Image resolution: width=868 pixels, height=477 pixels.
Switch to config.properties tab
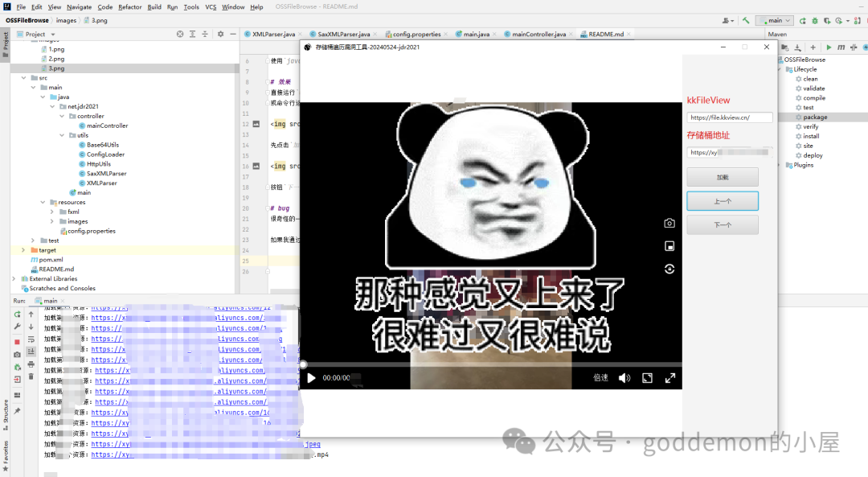coord(417,35)
